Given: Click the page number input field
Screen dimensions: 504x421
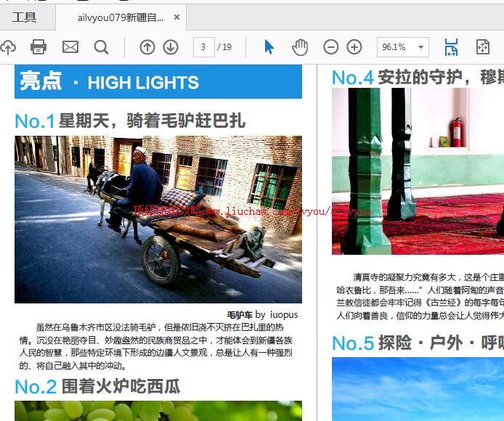Looking at the screenshot, I should (x=203, y=47).
